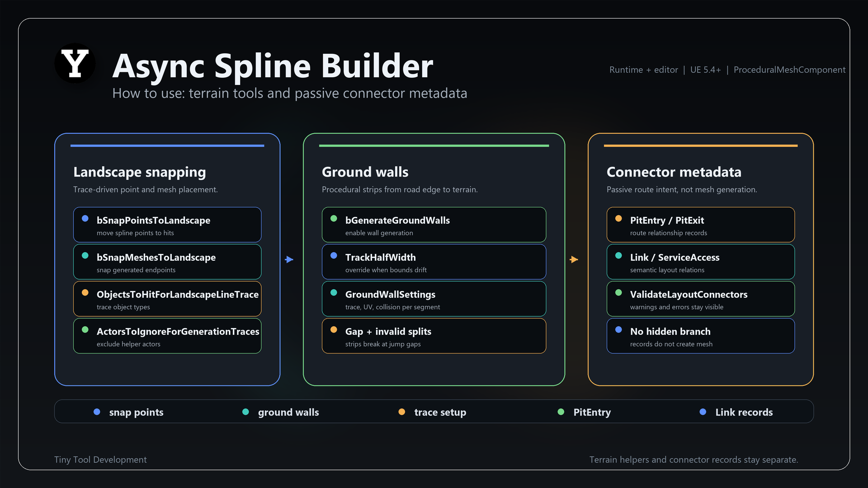868x488 pixels.
Task: Select the bSnapPointsToLandscape card
Action: click(x=167, y=225)
